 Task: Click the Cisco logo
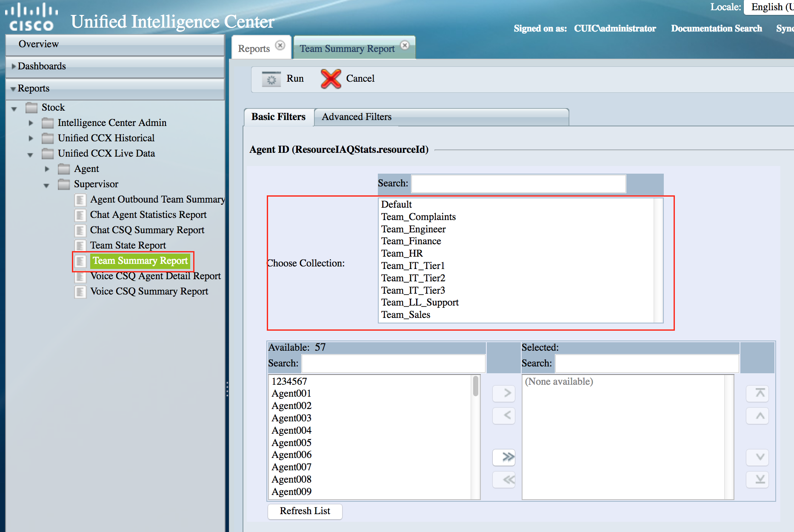[31, 17]
